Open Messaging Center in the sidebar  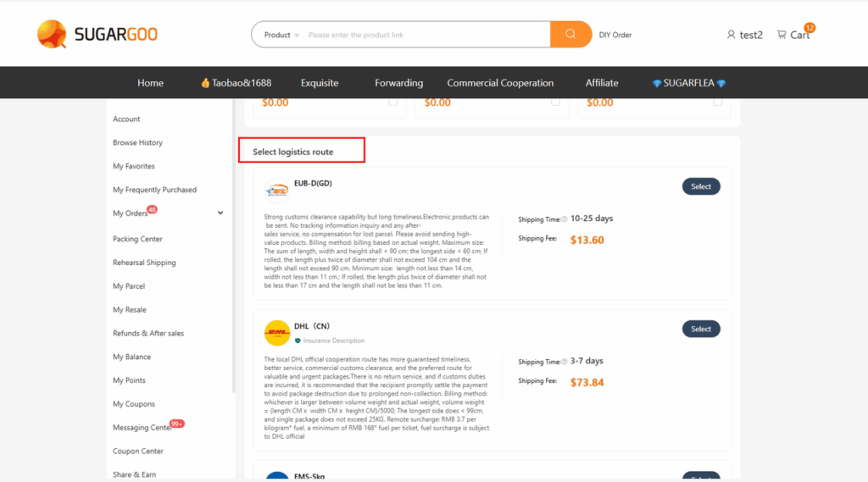click(x=142, y=428)
